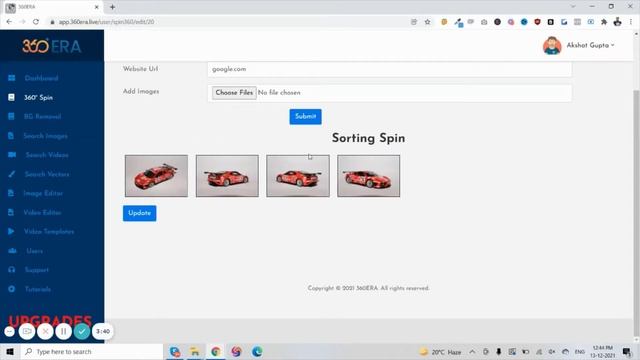Image resolution: width=640 pixels, height=360 pixels.
Task: Click the Users group icon
Action: coord(12,251)
